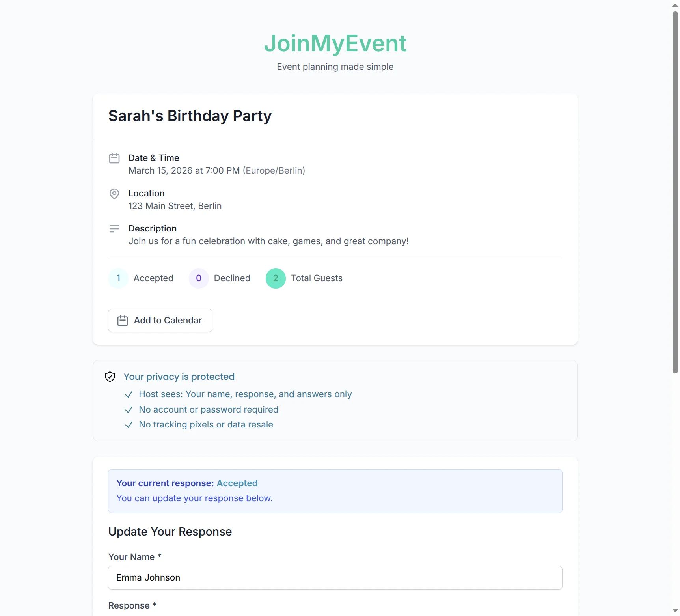Click the calendar icon inside Add to Calendar button
Viewport: 680px width, 616px height.
point(123,321)
